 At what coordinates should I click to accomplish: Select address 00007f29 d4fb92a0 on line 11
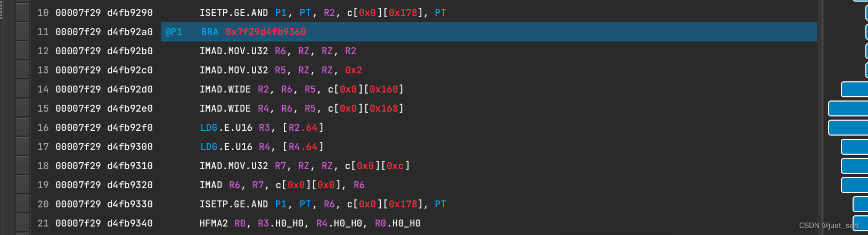click(x=104, y=32)
